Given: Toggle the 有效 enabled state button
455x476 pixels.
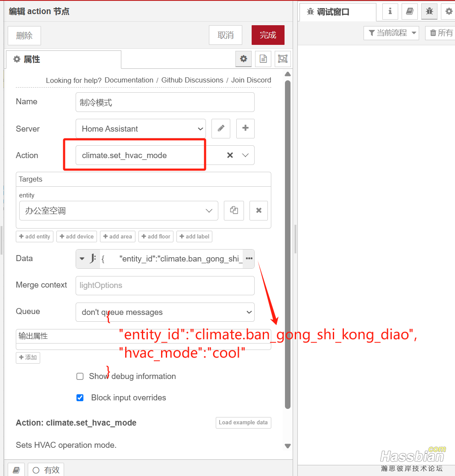Looking at the screenshot, I should tap(46, 470).
